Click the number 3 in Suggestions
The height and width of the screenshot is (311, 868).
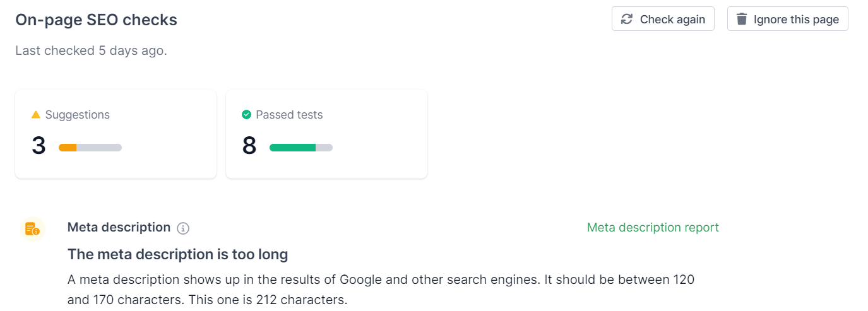(39, 146)
